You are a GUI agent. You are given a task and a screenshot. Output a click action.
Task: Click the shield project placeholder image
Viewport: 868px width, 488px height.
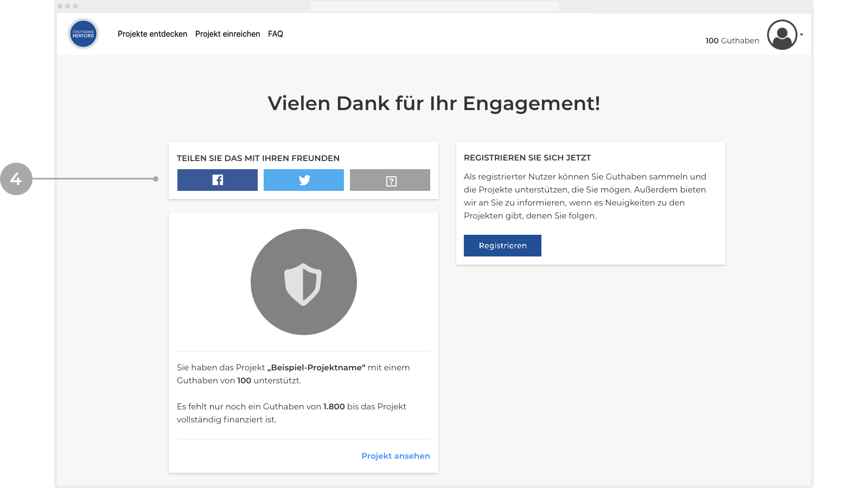[x=303, y=282]
